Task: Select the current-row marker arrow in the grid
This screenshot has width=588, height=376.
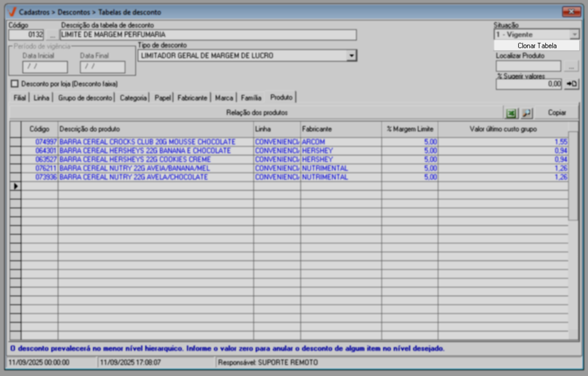Action: pos(16,186)
